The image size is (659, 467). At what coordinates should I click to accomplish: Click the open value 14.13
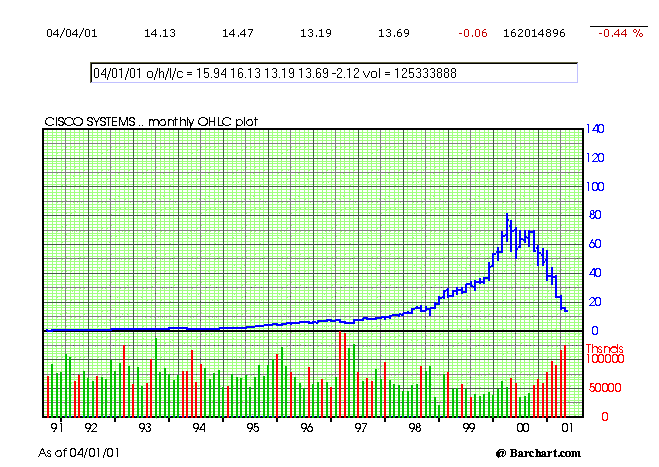tap(160, 33)
